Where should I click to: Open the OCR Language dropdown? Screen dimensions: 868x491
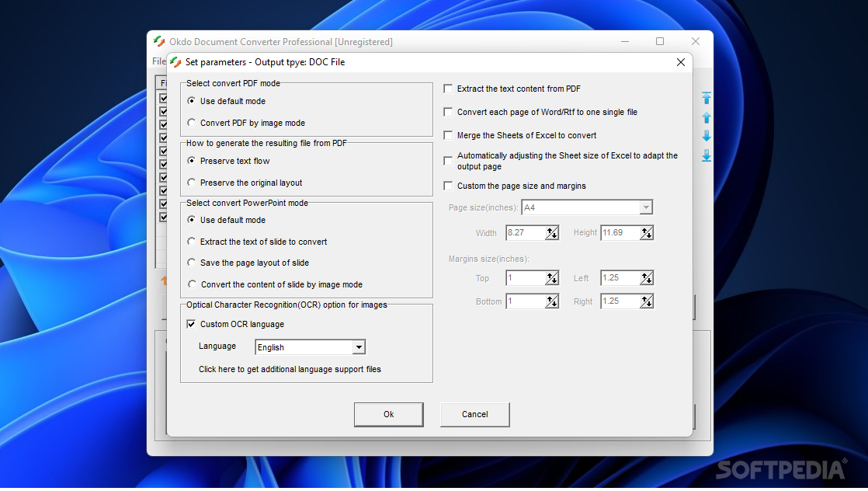[x=359, y=347]
